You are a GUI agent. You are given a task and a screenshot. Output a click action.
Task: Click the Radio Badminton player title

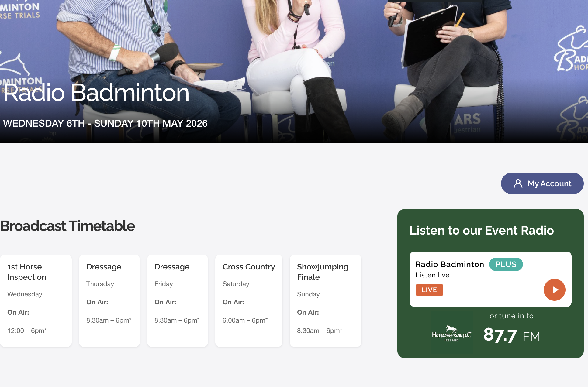click(449, 264)
